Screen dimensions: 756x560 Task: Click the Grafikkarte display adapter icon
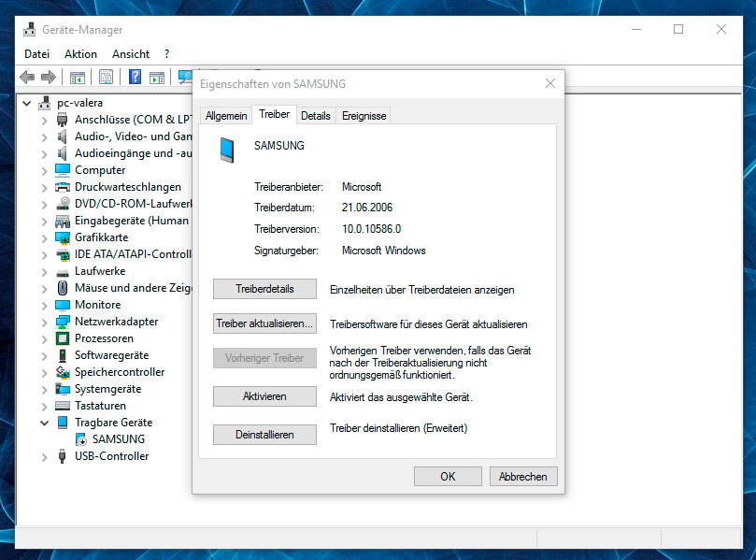point(63,237)
